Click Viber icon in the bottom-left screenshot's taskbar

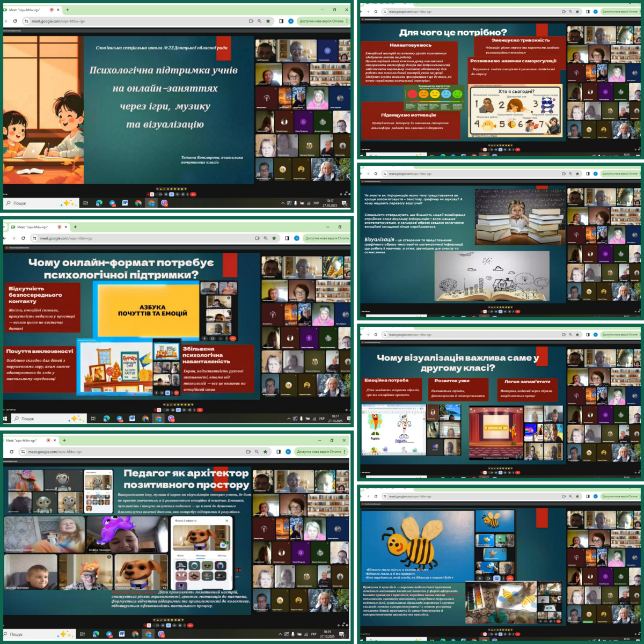click(x=161, y=634)
